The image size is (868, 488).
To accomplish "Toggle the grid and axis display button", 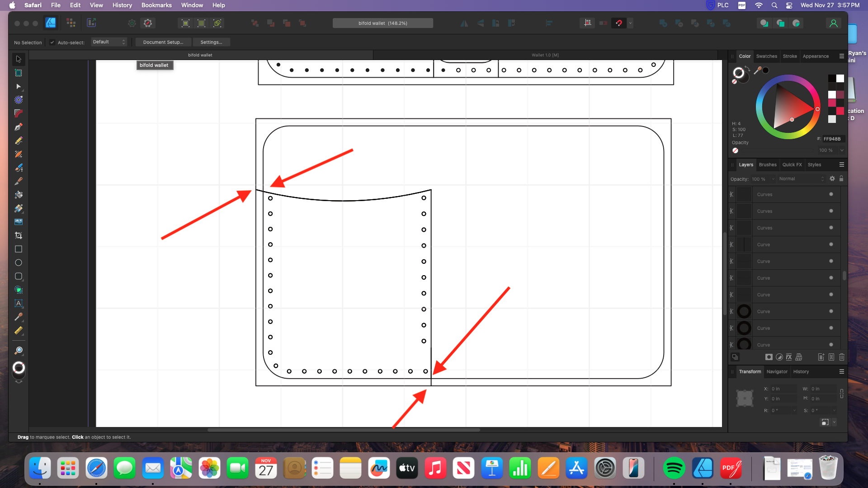I will [x=587, y=23].
